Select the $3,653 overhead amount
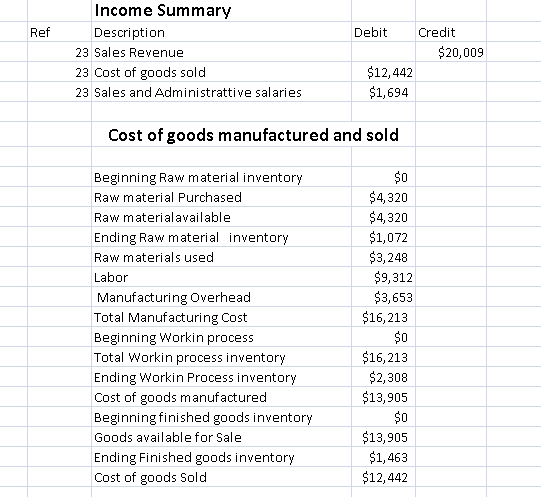Viewport: 541px width, 497px height. (383, 297)
